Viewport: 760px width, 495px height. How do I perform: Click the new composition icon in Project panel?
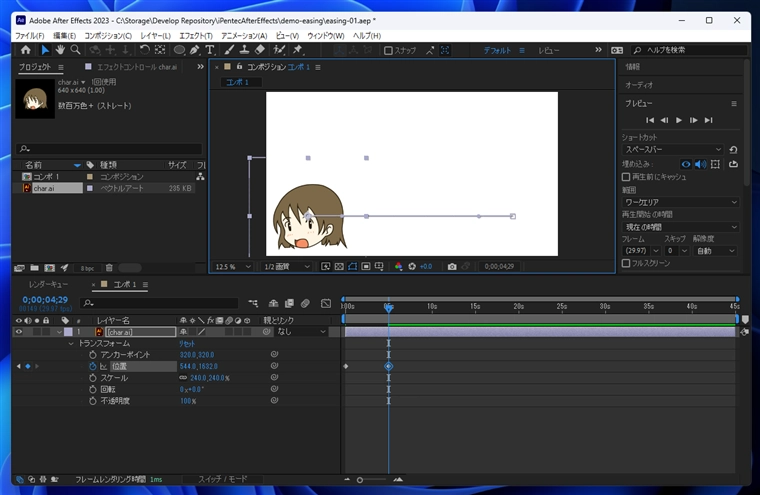49,268
